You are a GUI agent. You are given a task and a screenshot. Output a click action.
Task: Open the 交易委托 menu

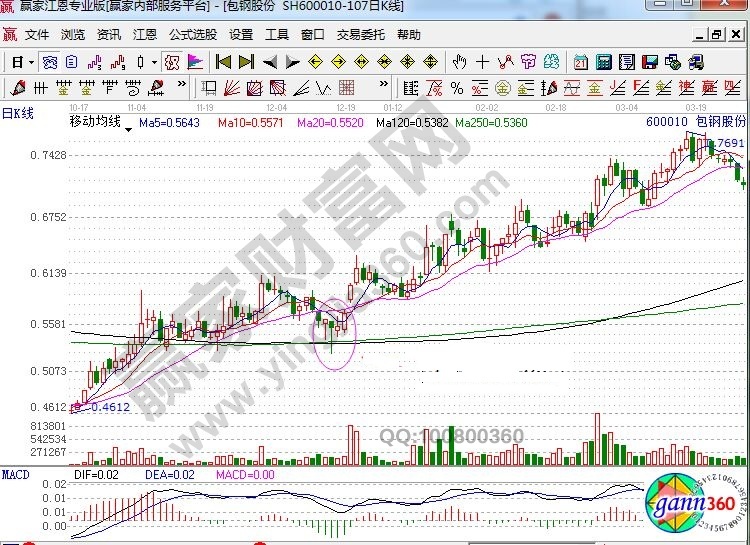(360, 34)
